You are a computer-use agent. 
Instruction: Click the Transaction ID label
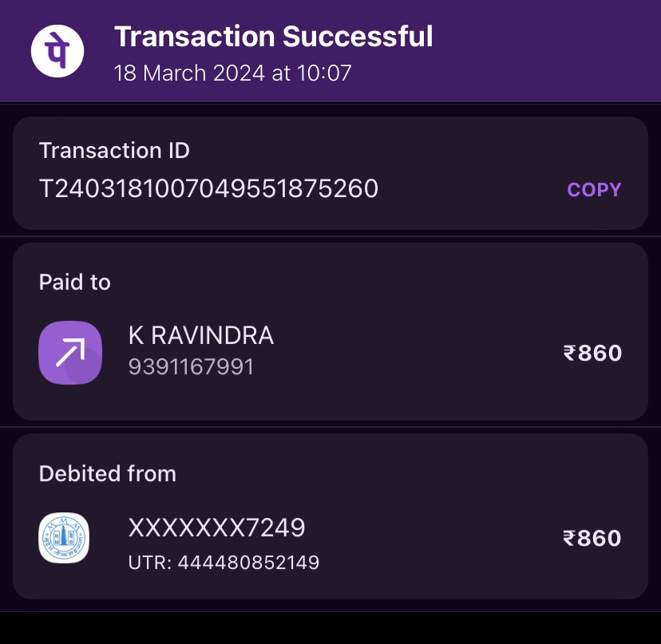pyautogui.click(x=114, y=151)
